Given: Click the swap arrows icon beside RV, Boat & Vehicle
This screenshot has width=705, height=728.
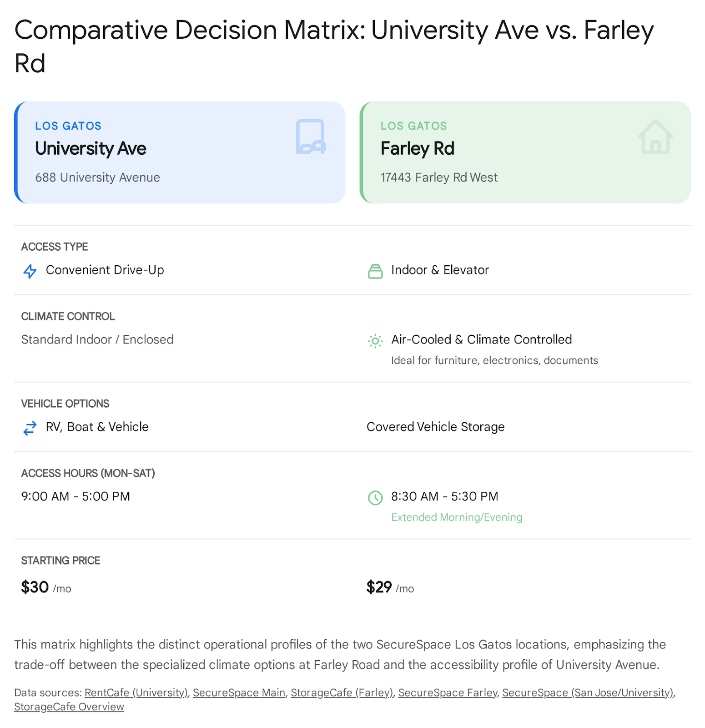Looking at the screenshot, I should click(x=30, y=428).
